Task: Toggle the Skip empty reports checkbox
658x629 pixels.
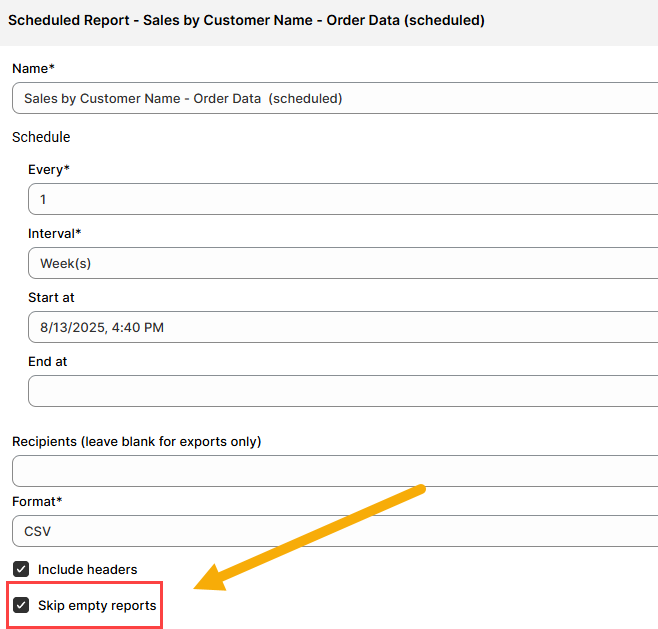Action: tap(21, 605)
